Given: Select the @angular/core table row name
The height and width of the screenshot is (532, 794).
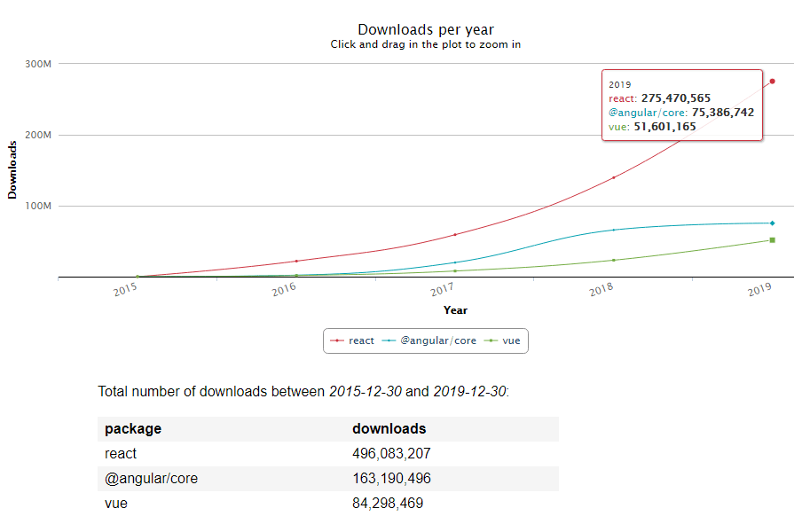Looking at the screenshot, I should click(151, 479).
